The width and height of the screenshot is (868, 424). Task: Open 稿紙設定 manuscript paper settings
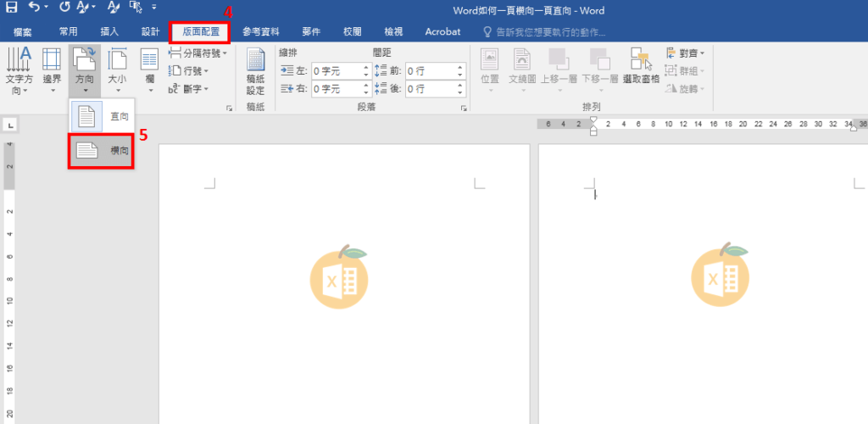pos(255,71)
